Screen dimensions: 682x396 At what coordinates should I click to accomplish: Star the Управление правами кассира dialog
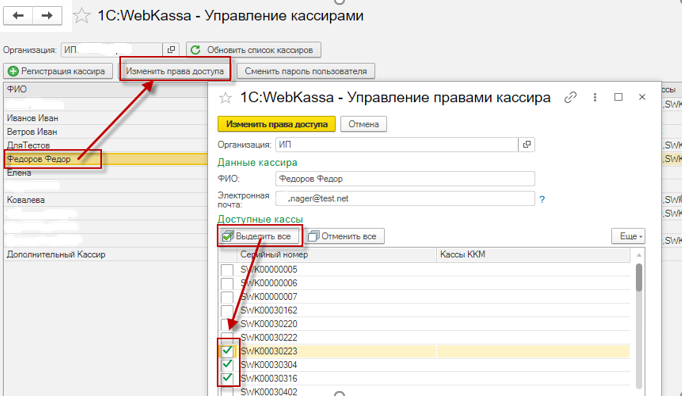click(225, 98)
